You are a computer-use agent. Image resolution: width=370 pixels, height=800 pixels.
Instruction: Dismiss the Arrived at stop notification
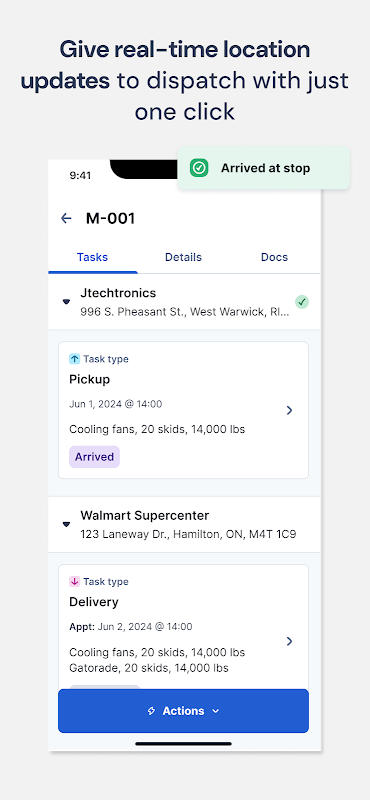point(263,168)
